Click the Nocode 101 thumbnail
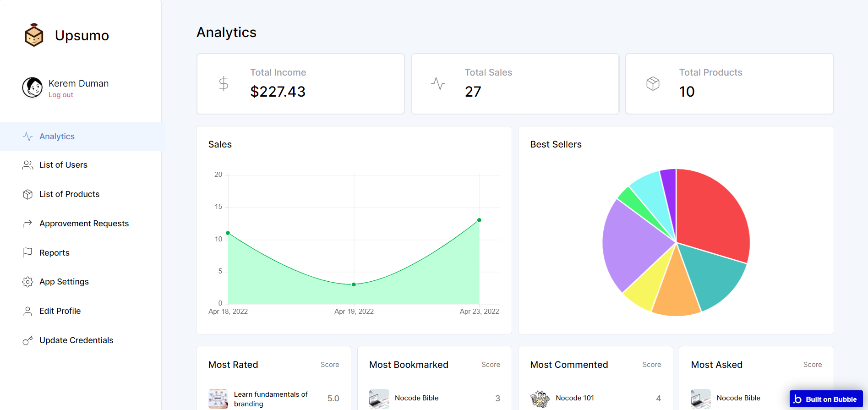Image resolution: width=868 pixels, height=410 pixels. (540, 399)
